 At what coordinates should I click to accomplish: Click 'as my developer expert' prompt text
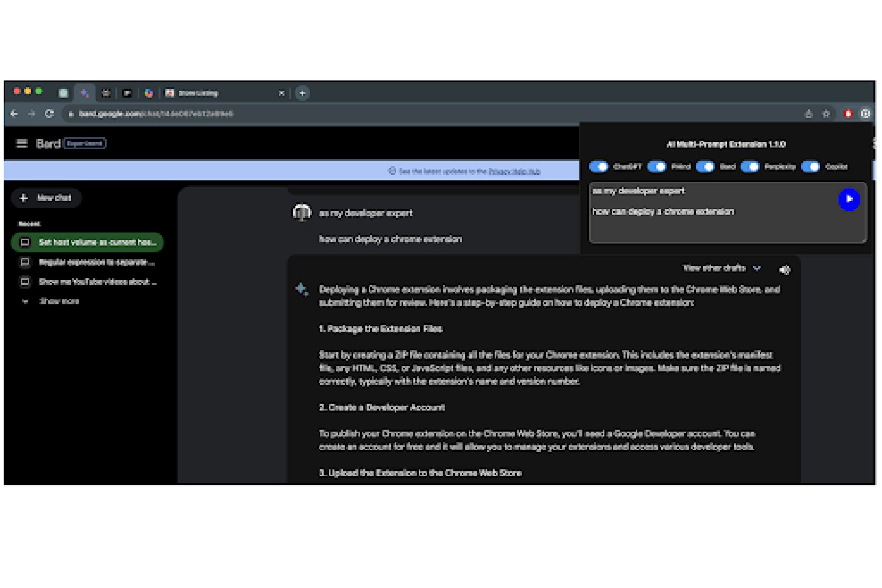coord(366,213)
